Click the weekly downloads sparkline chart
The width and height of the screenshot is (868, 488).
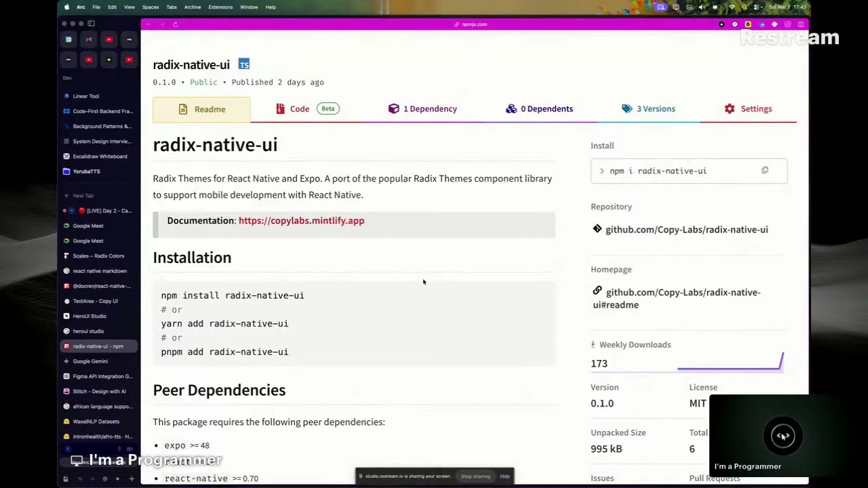pos(730,362)
